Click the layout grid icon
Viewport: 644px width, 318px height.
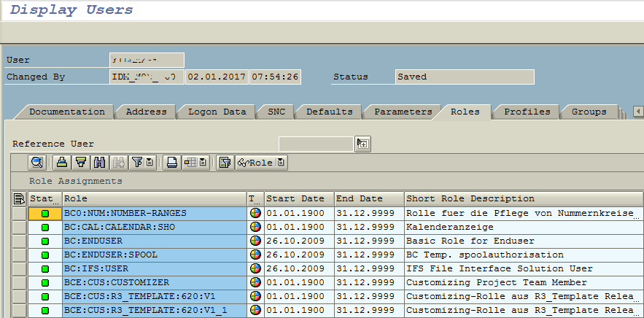point(190,163)
